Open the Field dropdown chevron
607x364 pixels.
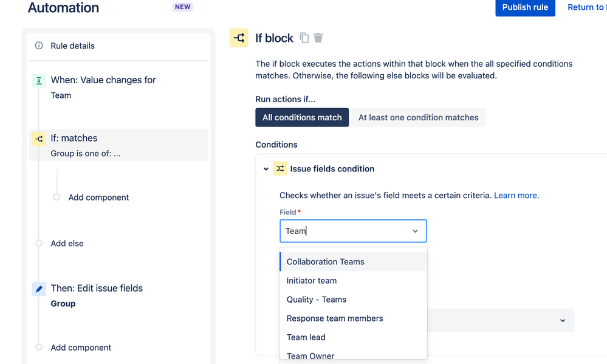coord(415,231)
